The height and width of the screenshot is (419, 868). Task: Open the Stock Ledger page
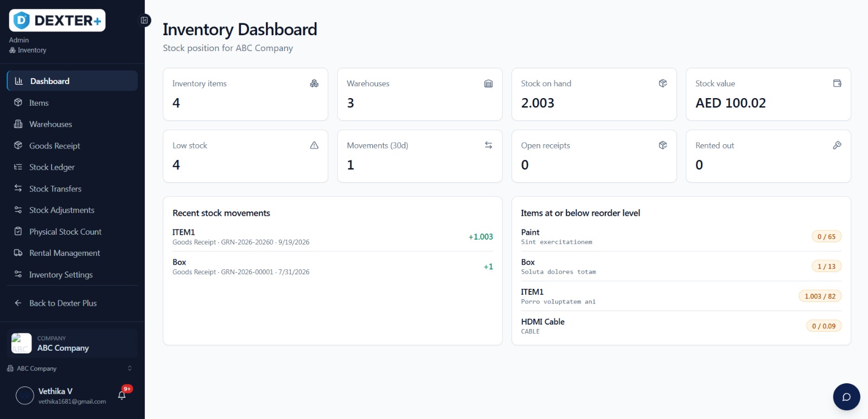pyautogui.click(x=72, y=167)
